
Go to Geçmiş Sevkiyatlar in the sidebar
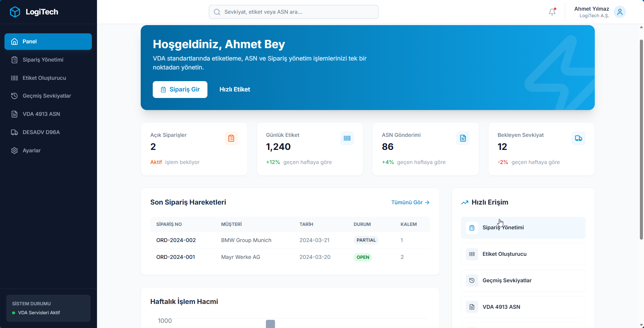[48, 96]
